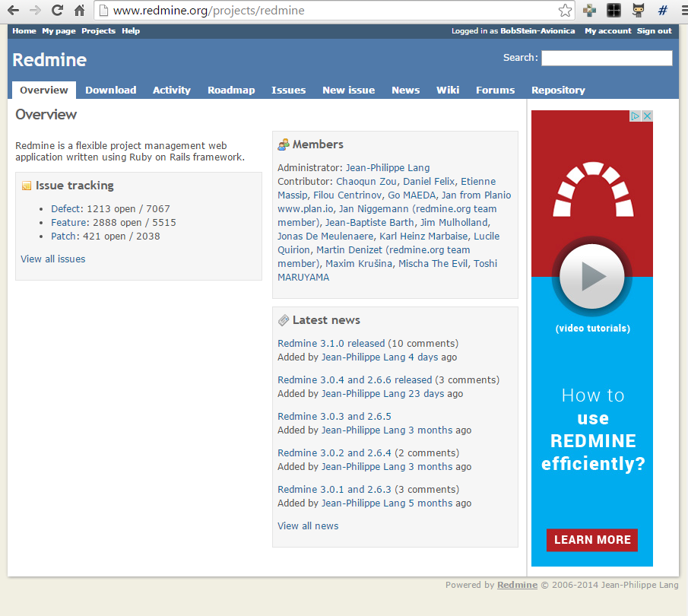This screenshot has height=616, width=688.
Task: Open the Defect tracker link
Action: [66, 209]
